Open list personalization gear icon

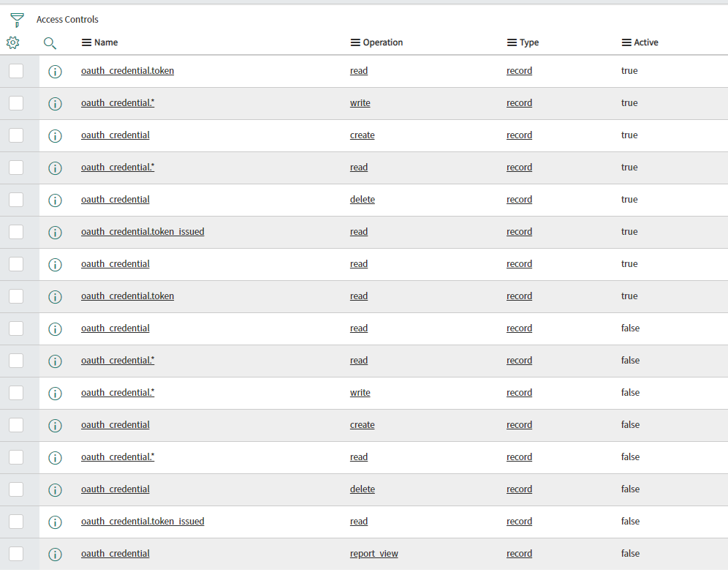(x=13, y=42)
